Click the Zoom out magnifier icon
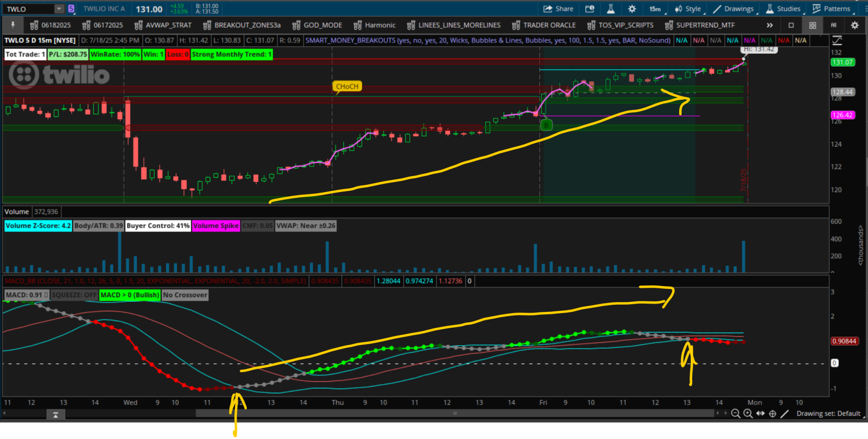 coord(736,413)
